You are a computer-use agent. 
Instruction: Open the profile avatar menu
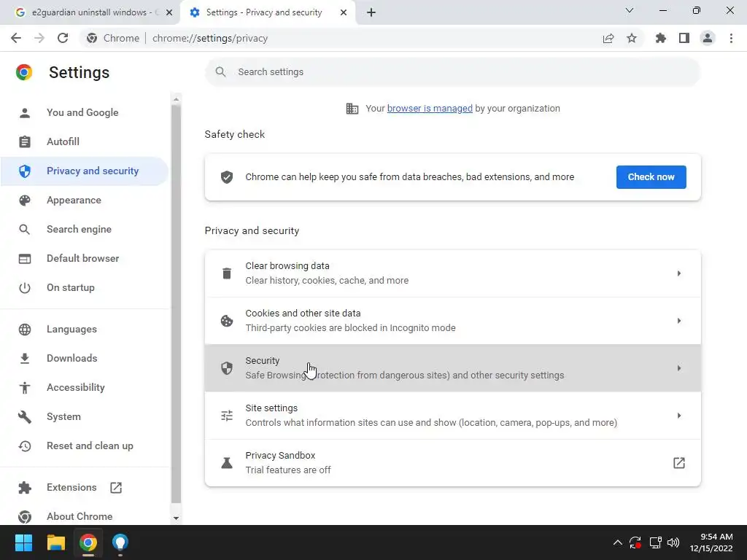point(708,38)
